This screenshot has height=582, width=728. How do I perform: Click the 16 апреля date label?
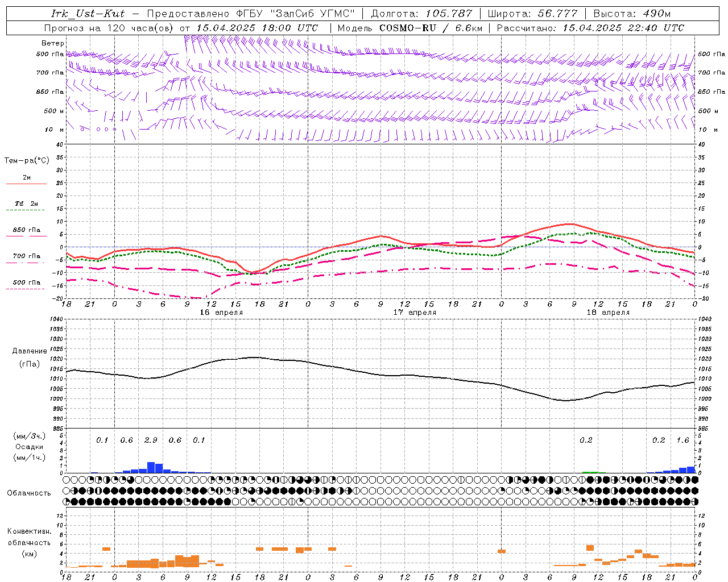[221, 313]
